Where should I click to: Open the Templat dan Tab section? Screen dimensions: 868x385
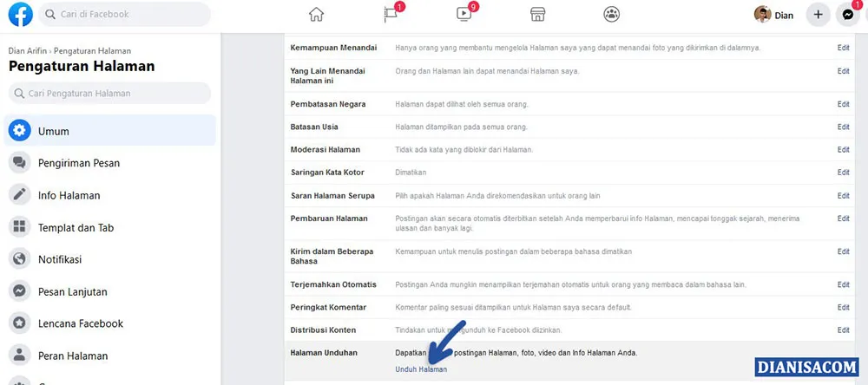pyautogui.click(x=109, y=227)
